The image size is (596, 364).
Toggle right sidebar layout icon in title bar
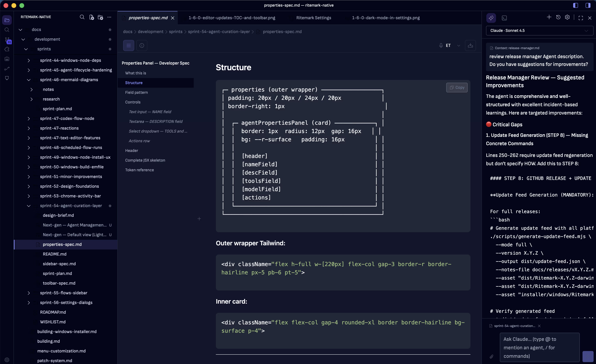[588, 5]
